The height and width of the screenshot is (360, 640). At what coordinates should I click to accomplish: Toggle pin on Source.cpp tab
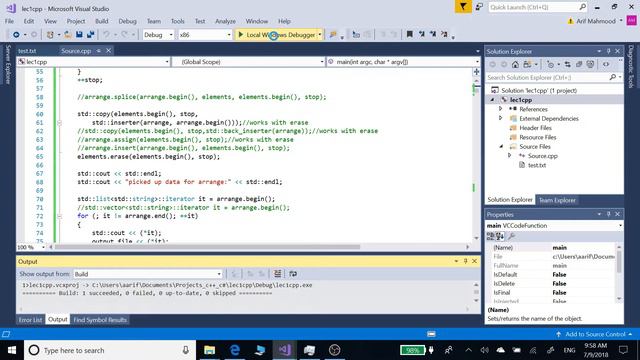point(99,51)
